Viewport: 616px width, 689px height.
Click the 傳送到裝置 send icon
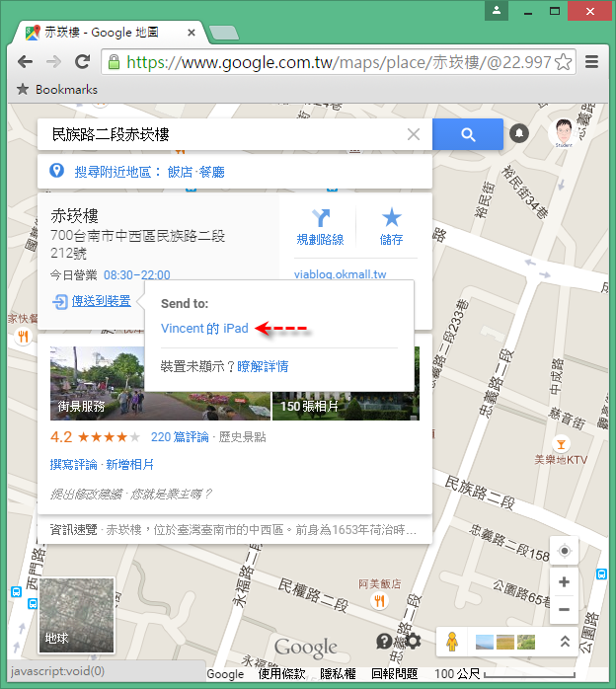(60, 302)
